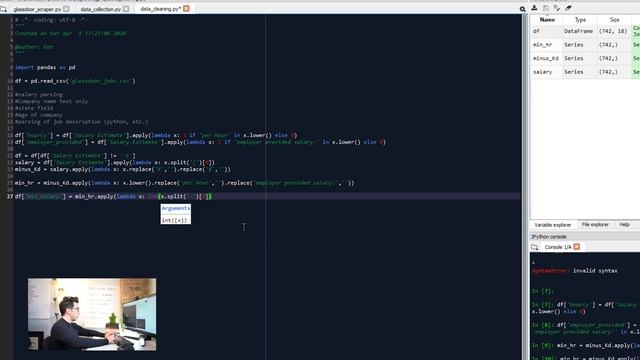
Task: Open the editor file browse tabs icon
Action: tap(4, 9)
